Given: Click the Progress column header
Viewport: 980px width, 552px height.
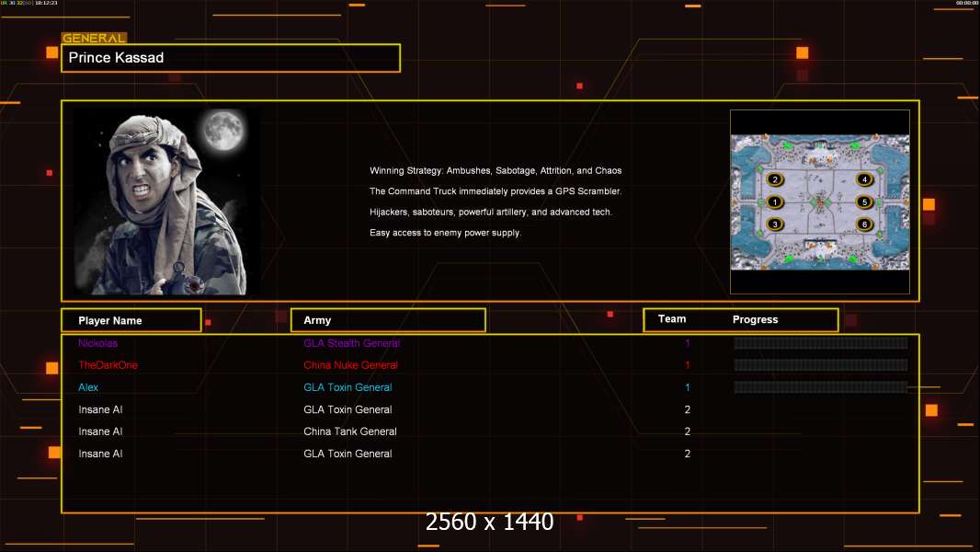Looking at the screenshot, I should click(x=755, y=319).
